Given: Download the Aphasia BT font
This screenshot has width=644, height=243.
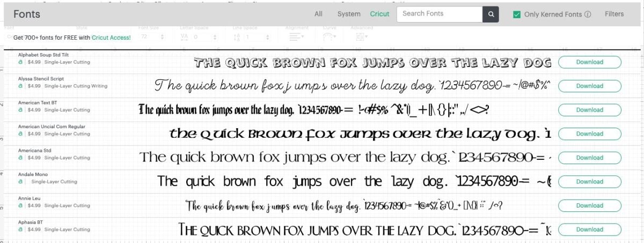Looking at the screenshot, I should pyautogui.click(x=590, y=230).
